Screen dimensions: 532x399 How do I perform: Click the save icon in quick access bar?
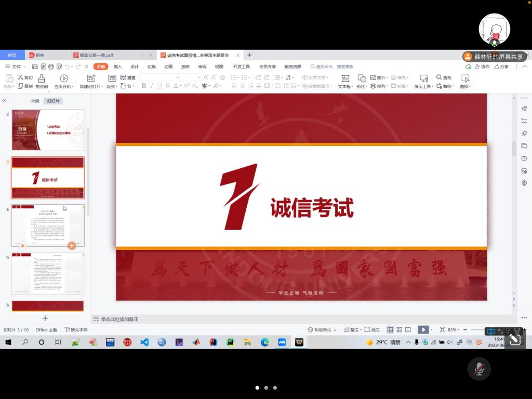(35, 66)
